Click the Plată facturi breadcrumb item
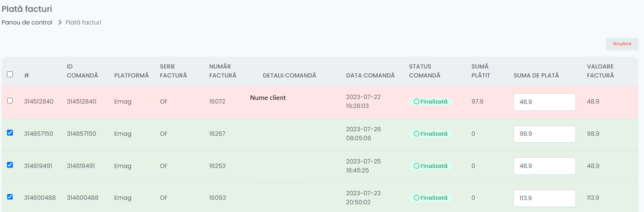 tap(83, 22)
